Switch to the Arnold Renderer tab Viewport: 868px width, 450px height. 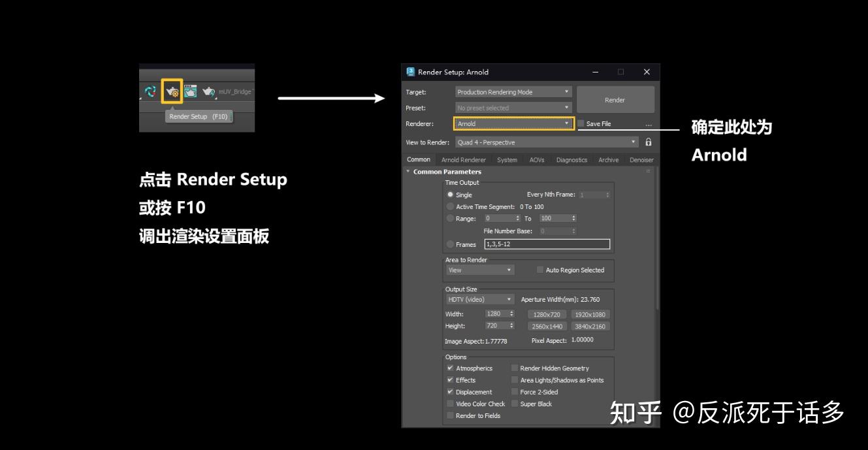463,160
